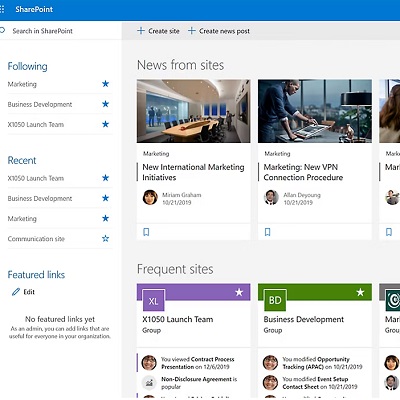The image size is (400, 400).
Task: Unfollow X1050 Launch Team star in Following
Action: tap(105, 124)
